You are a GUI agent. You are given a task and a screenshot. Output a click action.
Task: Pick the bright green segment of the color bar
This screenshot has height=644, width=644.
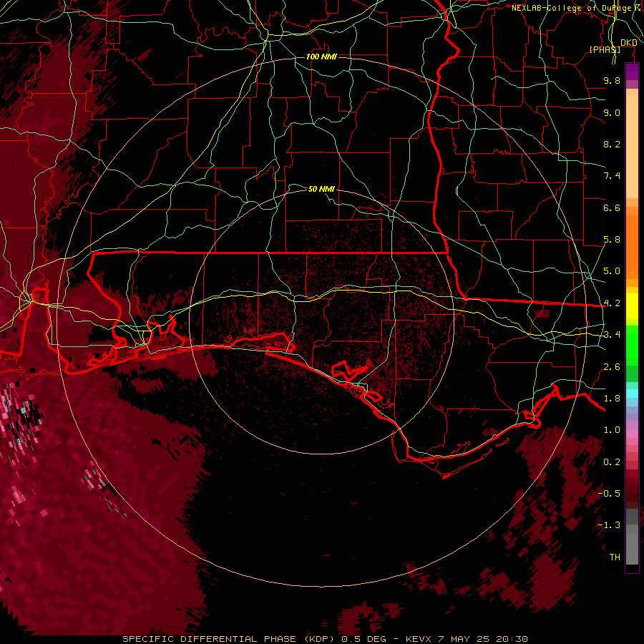click(632, 346)
